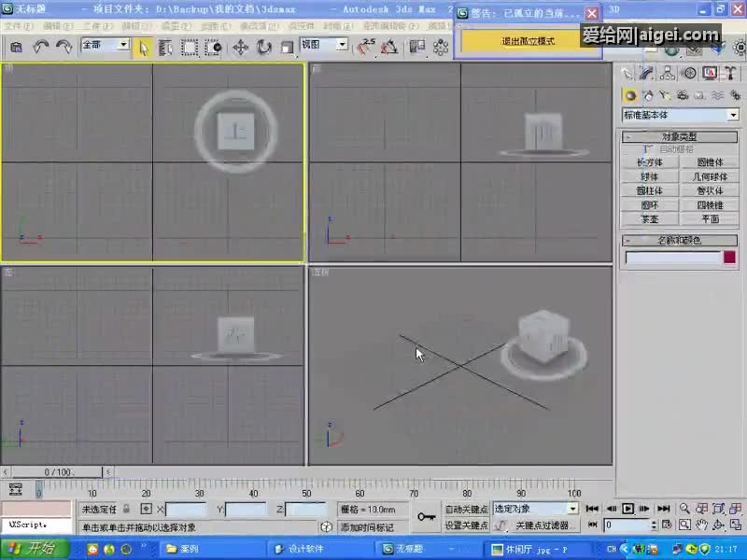The width and height of the screenshot is (747, 560).
Task: Open the 标准基本体 primitives dropdown
Action: coord(733,115)
